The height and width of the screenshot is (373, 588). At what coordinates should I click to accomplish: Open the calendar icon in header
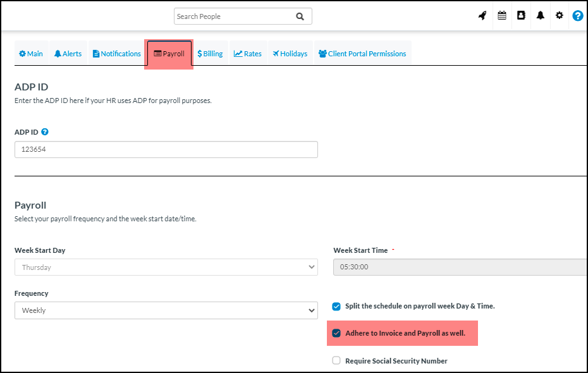(x=502, y=16)
